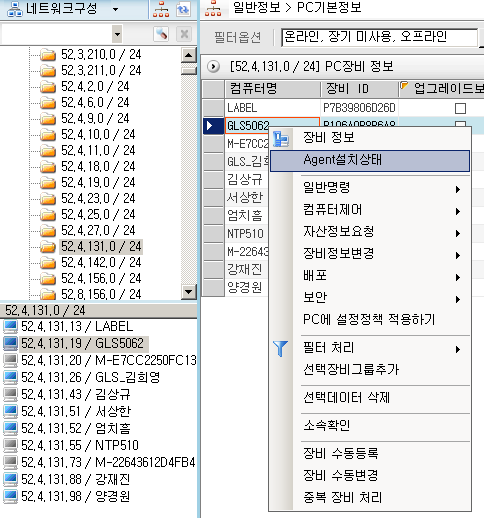Select device 52.4.131.26 / GLS_김희영
484x518 pixels.
pyautogui.click(x=90, y=378)
